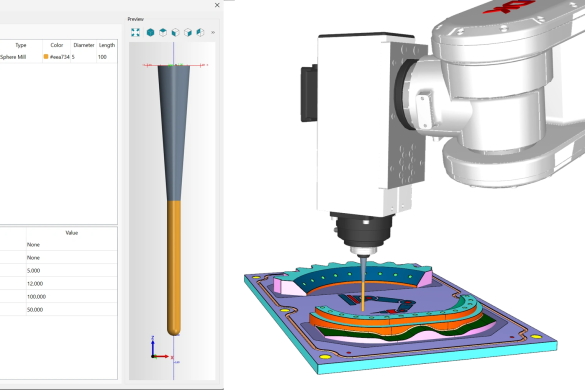Click the fit-to-view icon in Preview

135,32
